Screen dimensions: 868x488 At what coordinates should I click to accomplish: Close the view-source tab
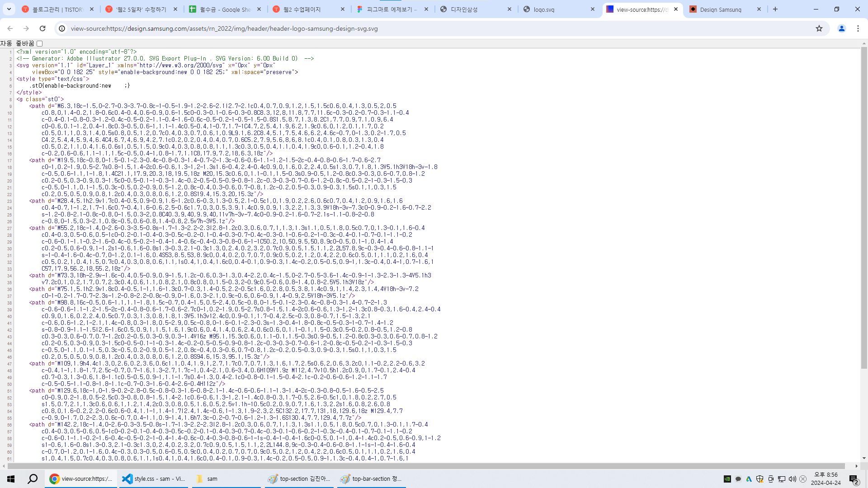(676, 9)
